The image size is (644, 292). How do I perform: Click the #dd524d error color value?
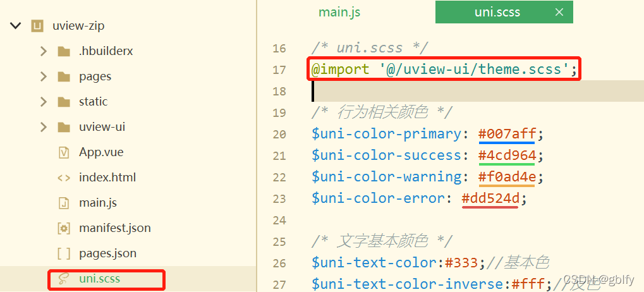[x=490, y=198]
